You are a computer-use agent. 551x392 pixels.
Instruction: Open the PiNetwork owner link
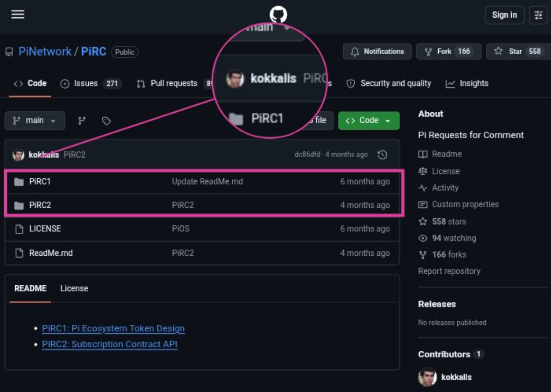pos(45,52)
